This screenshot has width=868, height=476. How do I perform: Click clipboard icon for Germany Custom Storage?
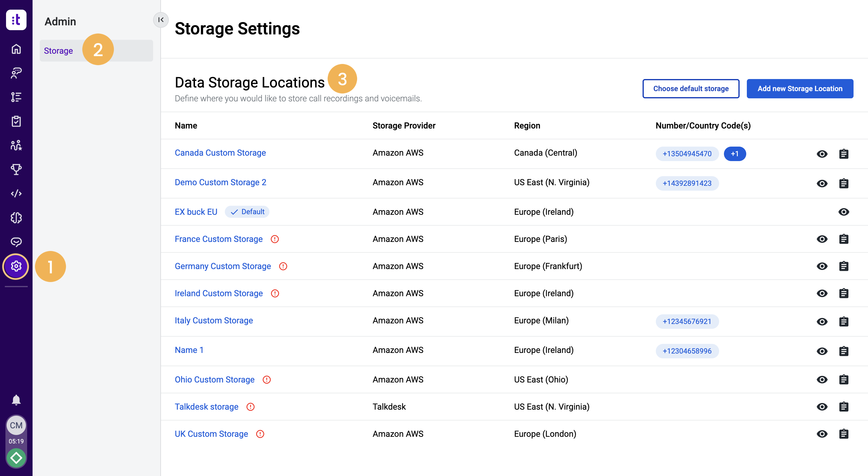pyautogui.click(x=844, y=266)
